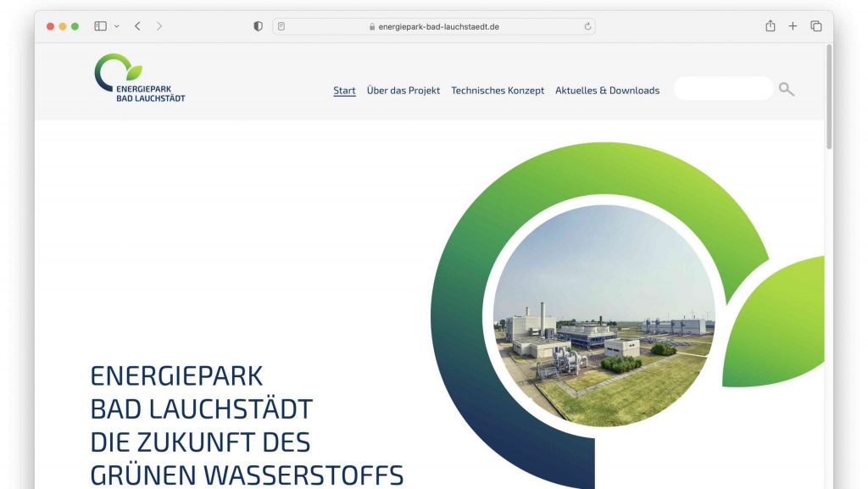Open the Share menu icon
The width and height of the screenshot is (868, 489).
pyautogui.click(x=770, y=25)
